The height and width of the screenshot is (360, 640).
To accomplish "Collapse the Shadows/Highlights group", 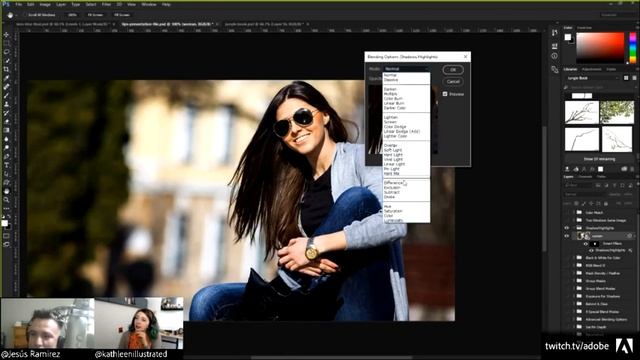I will 573,228.
